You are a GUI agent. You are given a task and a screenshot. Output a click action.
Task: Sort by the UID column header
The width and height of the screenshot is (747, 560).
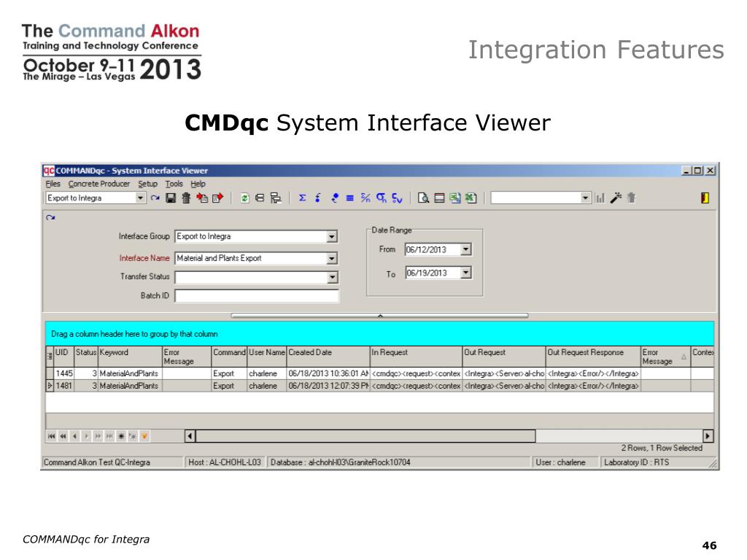64,357
